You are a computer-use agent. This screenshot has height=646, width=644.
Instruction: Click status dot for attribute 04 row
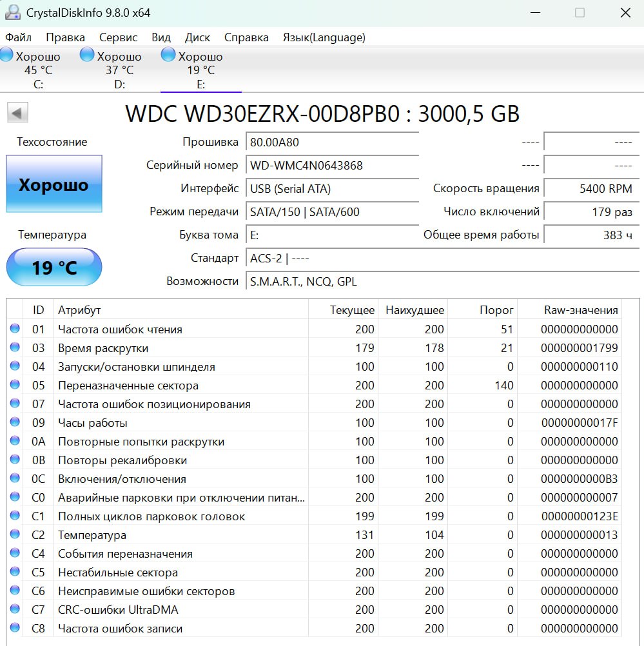click(15, 366)
